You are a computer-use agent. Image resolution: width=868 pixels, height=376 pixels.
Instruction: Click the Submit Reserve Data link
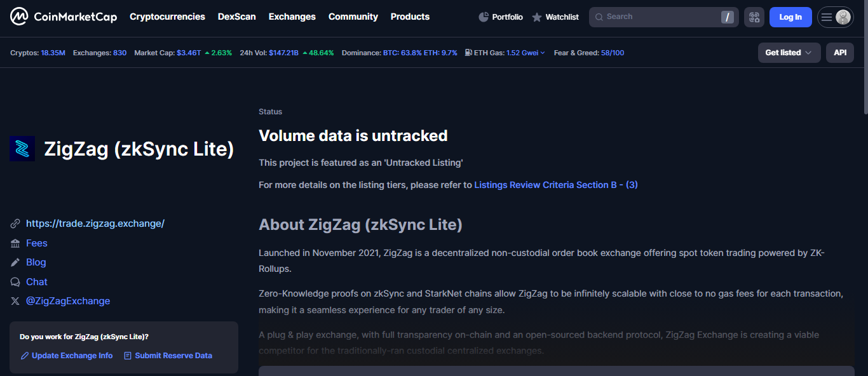pyautogui.click(x=173, y=356)
